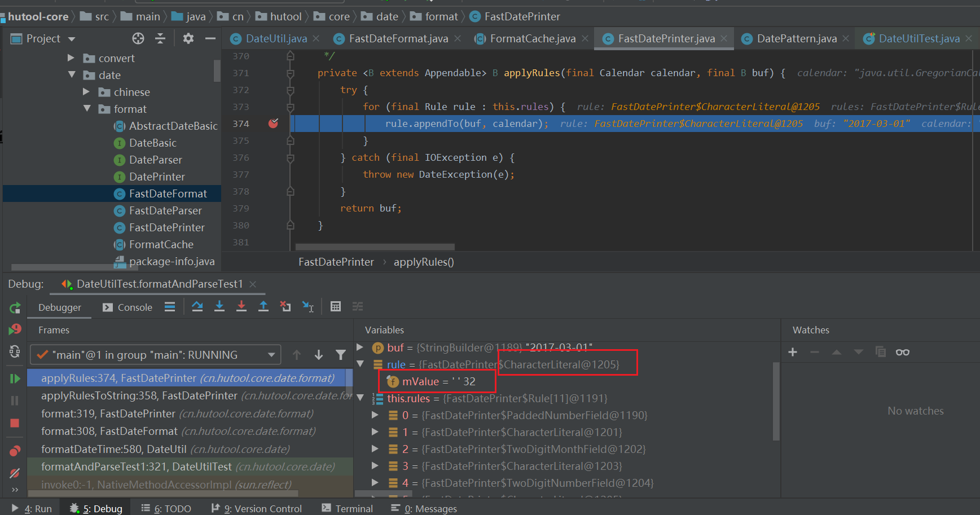Click the Step Over debugger icon
The height and width of the screenshot is (515, 980).
pyautogui.click(x=197, y=306)
